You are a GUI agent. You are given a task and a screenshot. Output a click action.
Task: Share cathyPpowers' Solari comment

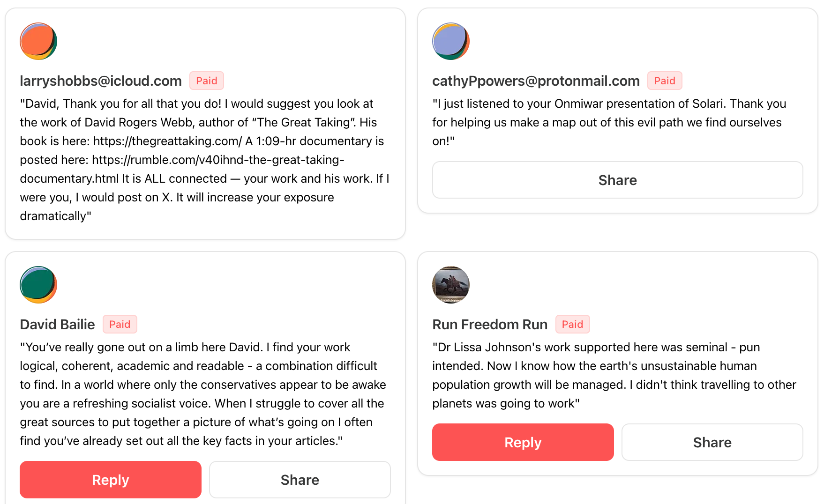(617, 180)
